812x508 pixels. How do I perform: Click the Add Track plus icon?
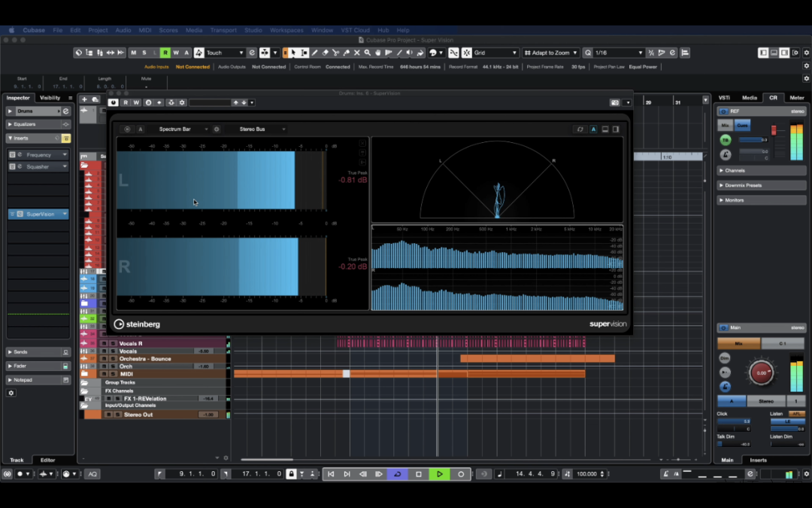[84, 99]
